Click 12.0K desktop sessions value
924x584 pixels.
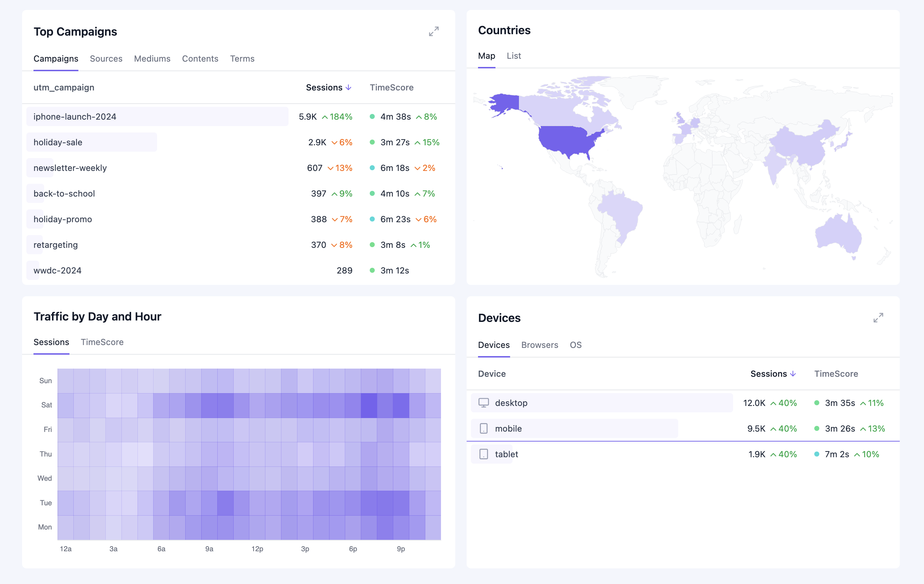(x=754, y=402)
